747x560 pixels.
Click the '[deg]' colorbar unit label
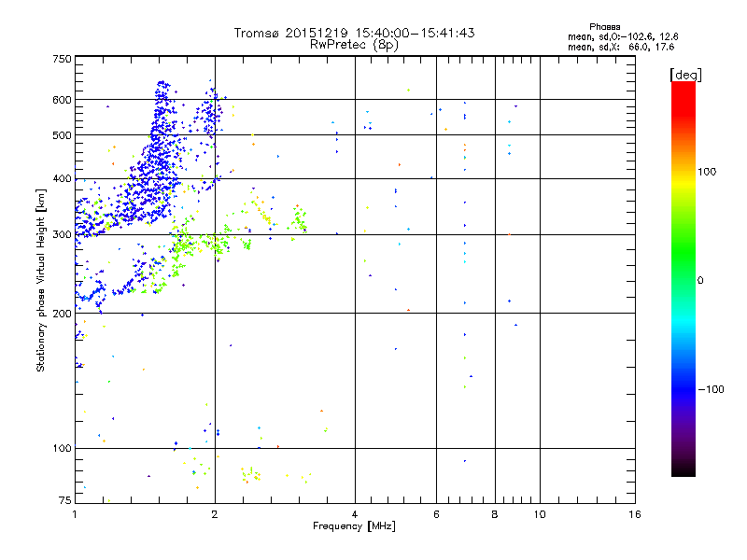tap(685, 75)
